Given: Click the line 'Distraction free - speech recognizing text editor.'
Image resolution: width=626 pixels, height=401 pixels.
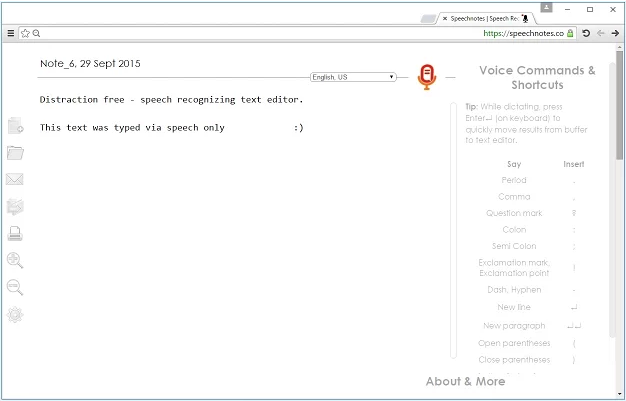Looking at the screenshot, I should click(171, 100).
